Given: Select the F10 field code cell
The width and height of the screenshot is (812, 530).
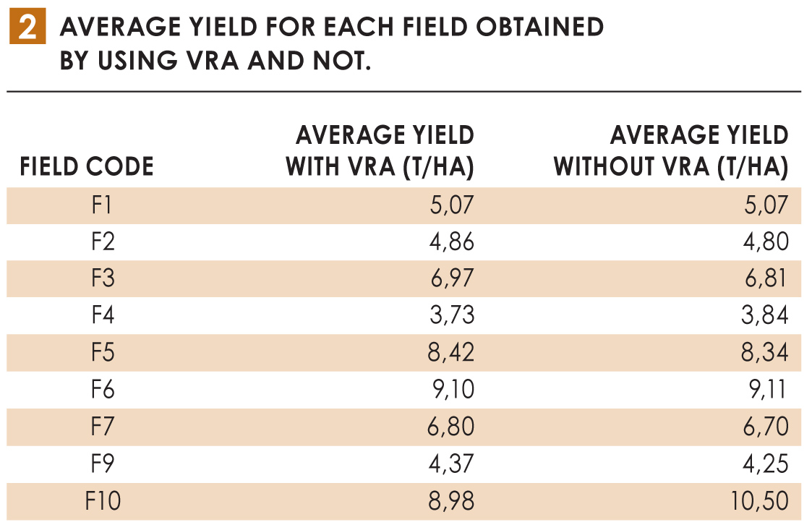Looking at the screenshot, I should coord(103,501).
